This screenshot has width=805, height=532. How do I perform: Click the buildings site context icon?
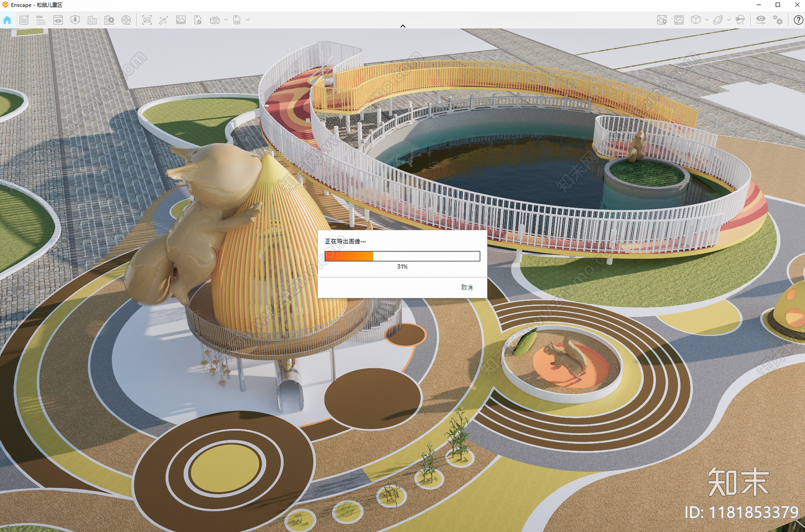coord(92,20)
